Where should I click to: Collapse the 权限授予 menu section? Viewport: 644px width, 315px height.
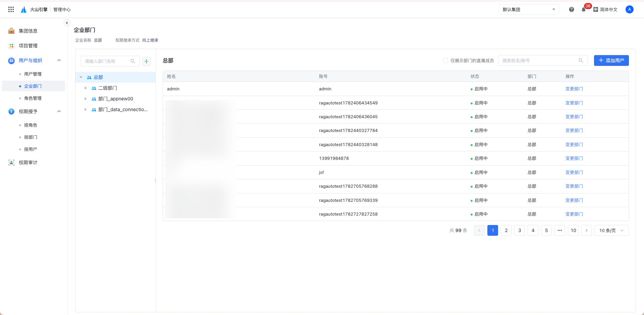point(59,111)
